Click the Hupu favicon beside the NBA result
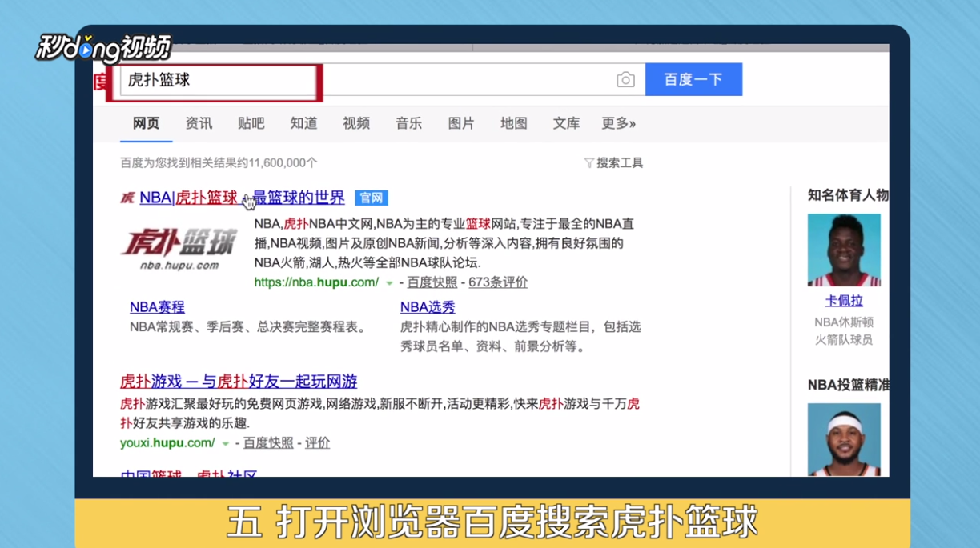Image resolution: width=980 pixels, height=548 pixels. click(x=127, y=198)
